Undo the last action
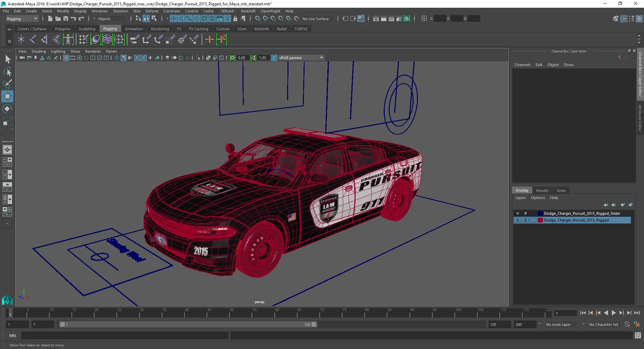The height and width of the screenshot is (349, 644). [x=73, y=19]
